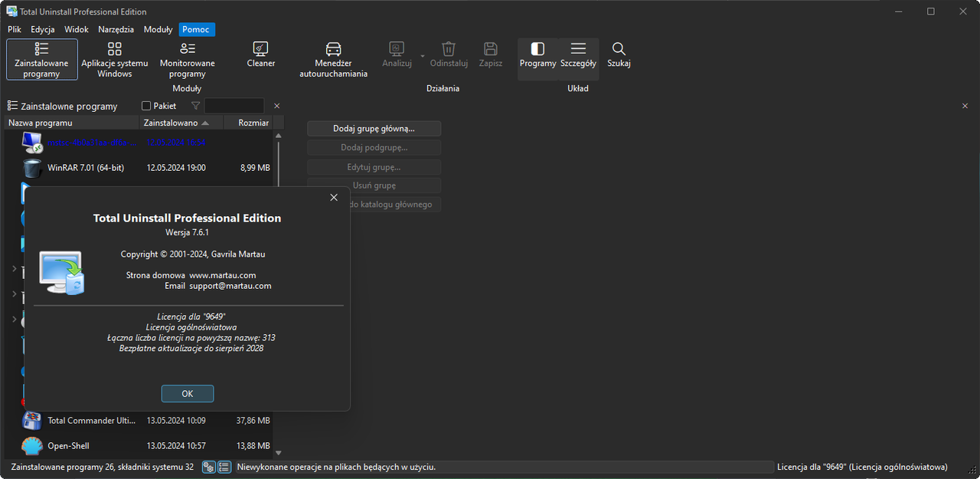980x479 pixels.
Task: Click Dodaj podgrupę button
Action: tap(374, 147)
